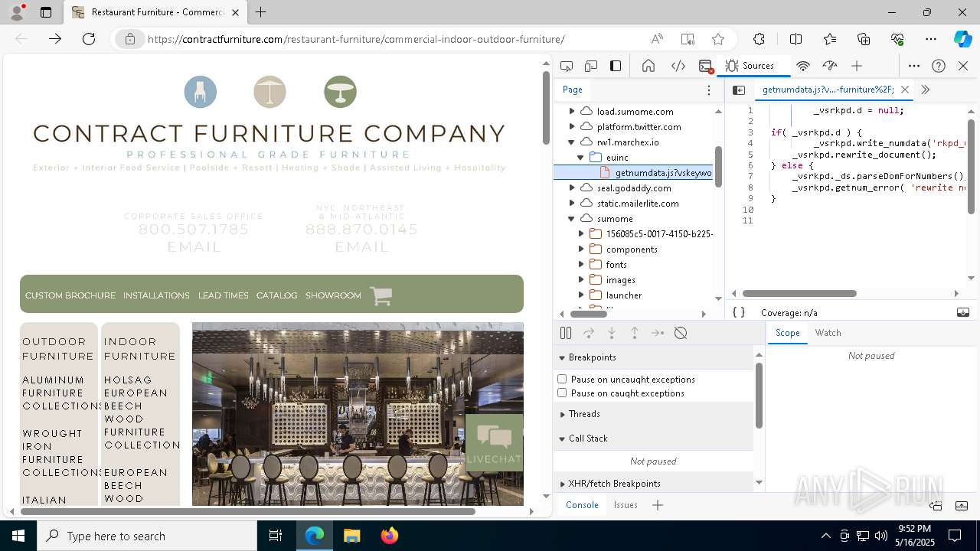Expand load.sumome.com tree node
This screenshot has width=980, height=551.
(x=572, y=111)
